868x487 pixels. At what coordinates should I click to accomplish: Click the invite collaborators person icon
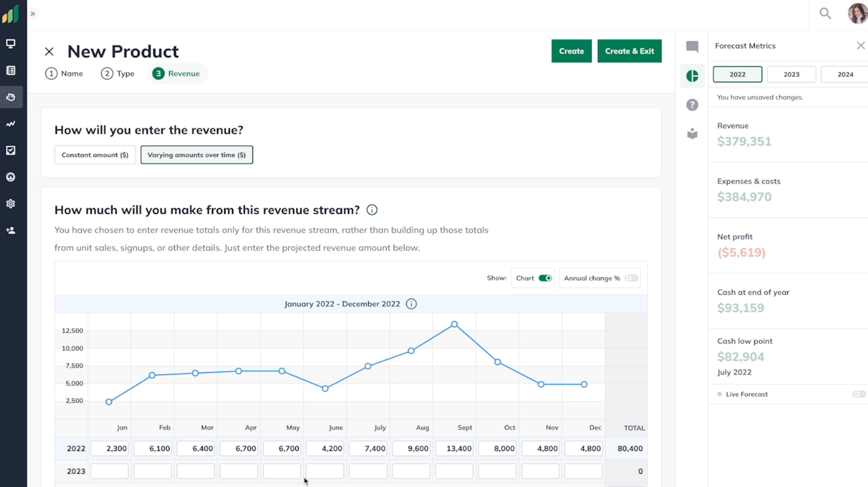point(10,230)
